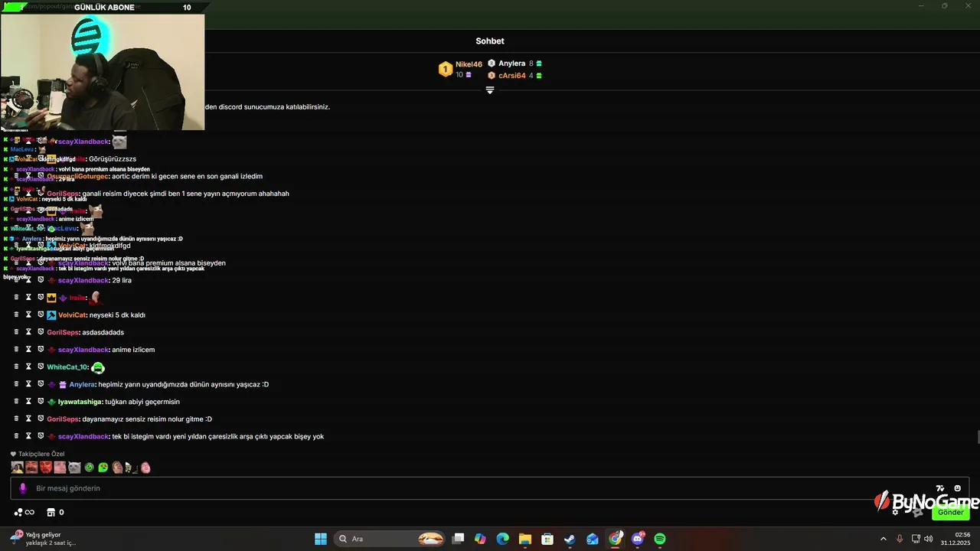Image resolution: width=980 pixels, height=551 pixels.
Task: Delete Iyawatashiga's "tuğkan abiyi geçermisin" message
Action: 16,402
